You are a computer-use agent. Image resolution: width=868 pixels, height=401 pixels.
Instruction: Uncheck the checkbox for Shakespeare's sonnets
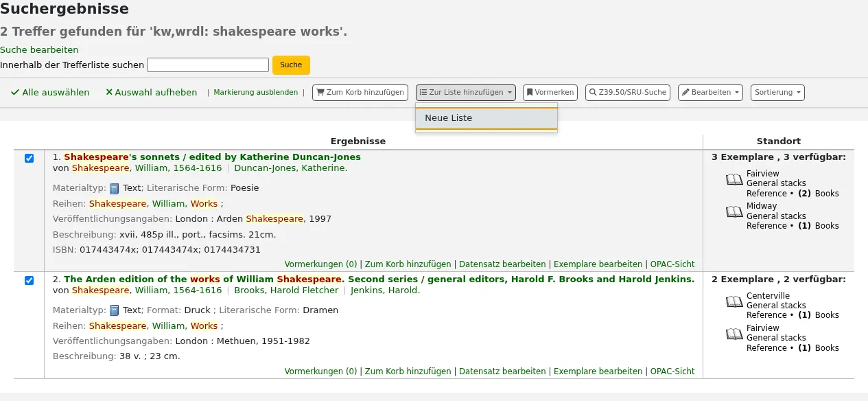(29, 158)
